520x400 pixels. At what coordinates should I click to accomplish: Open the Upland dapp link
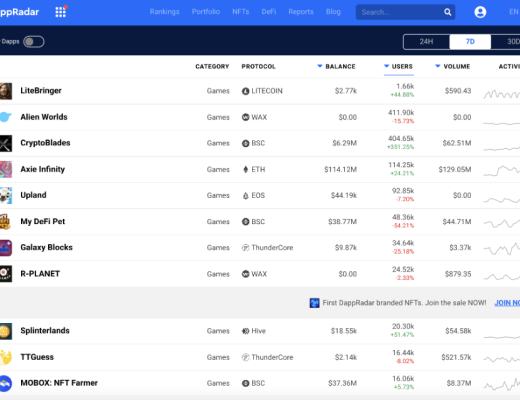tap(33, 195)
